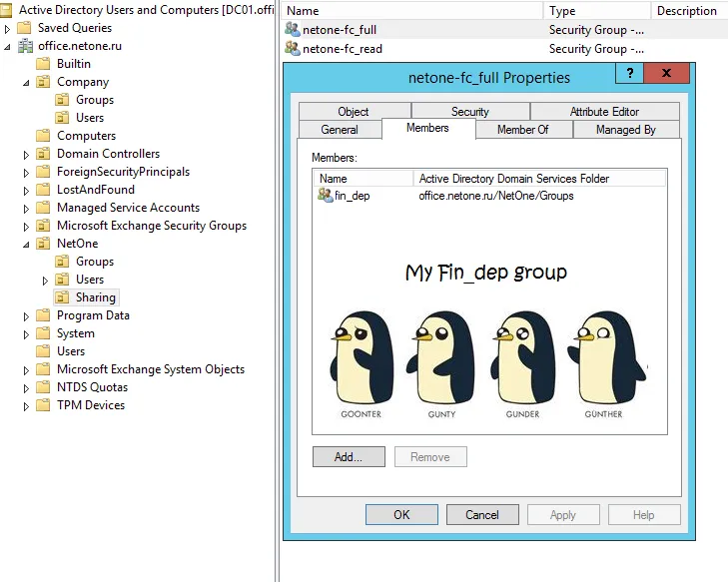Select the netone-fc_read row text

343,49
